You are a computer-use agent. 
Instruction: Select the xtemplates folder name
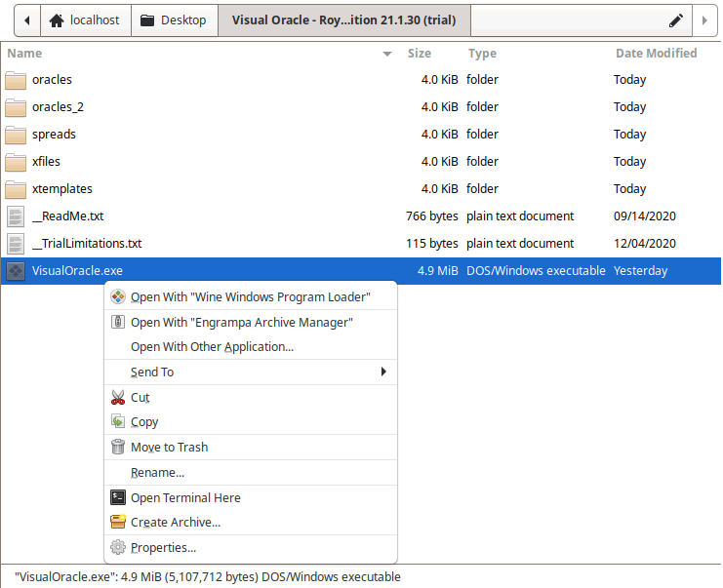pos(62,189)
